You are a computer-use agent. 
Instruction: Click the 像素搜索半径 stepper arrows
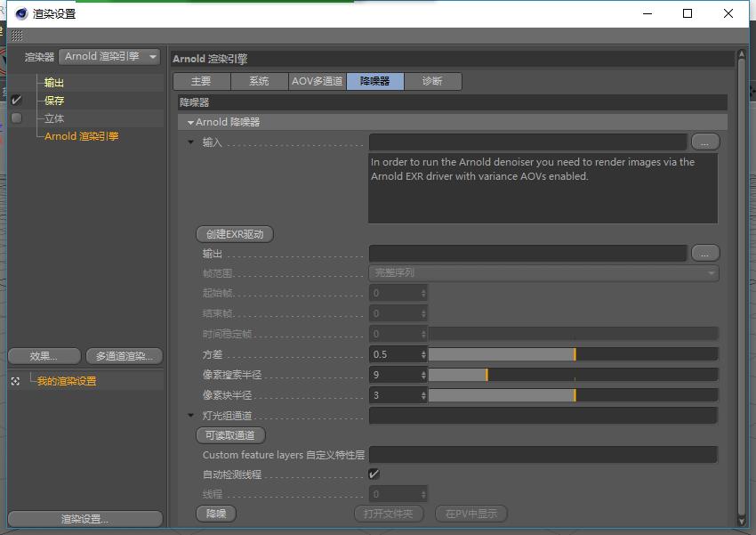(423, 375)
